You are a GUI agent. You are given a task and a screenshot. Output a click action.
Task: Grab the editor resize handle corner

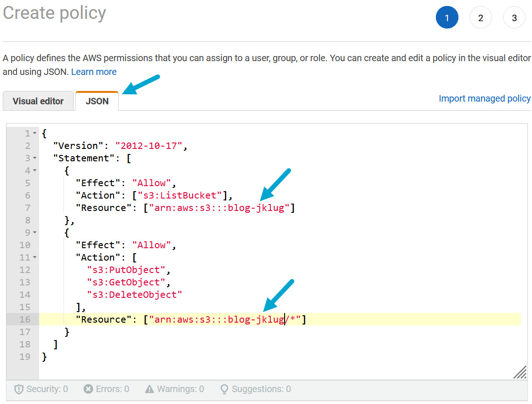(x=520, y=372)
